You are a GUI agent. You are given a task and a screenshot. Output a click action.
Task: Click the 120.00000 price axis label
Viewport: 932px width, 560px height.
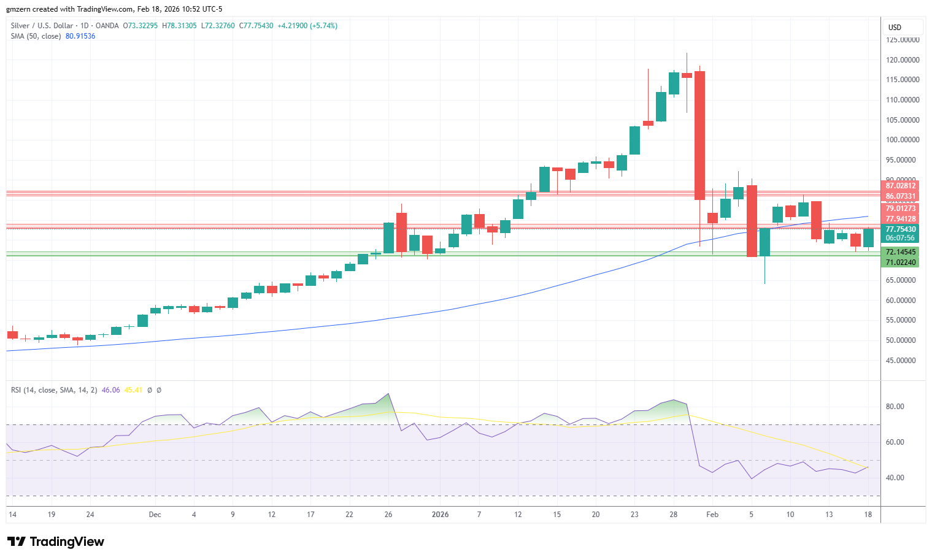pos(903,60)
